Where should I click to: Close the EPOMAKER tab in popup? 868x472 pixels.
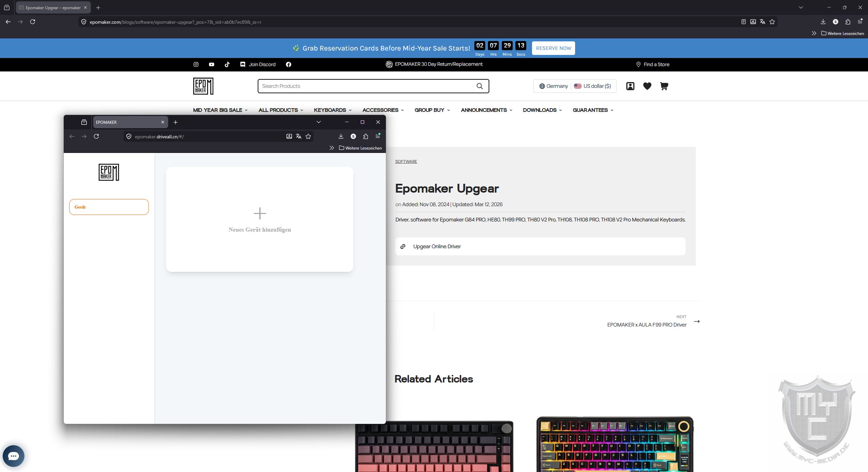point(163,122)
